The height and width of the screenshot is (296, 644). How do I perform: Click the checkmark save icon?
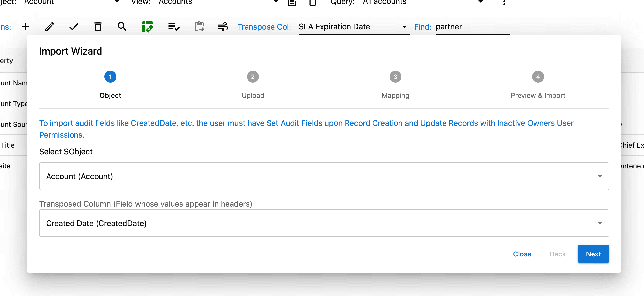click(x=74, y=27)
